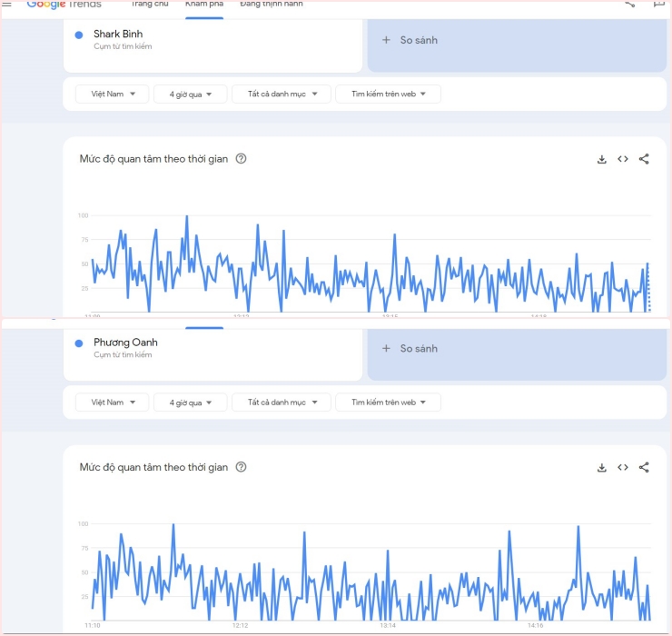This screenshot has width=672, height=636.
Task: Open 4 giờ qua dropdown for Shark Bình
Action: [x=191, y=94]
